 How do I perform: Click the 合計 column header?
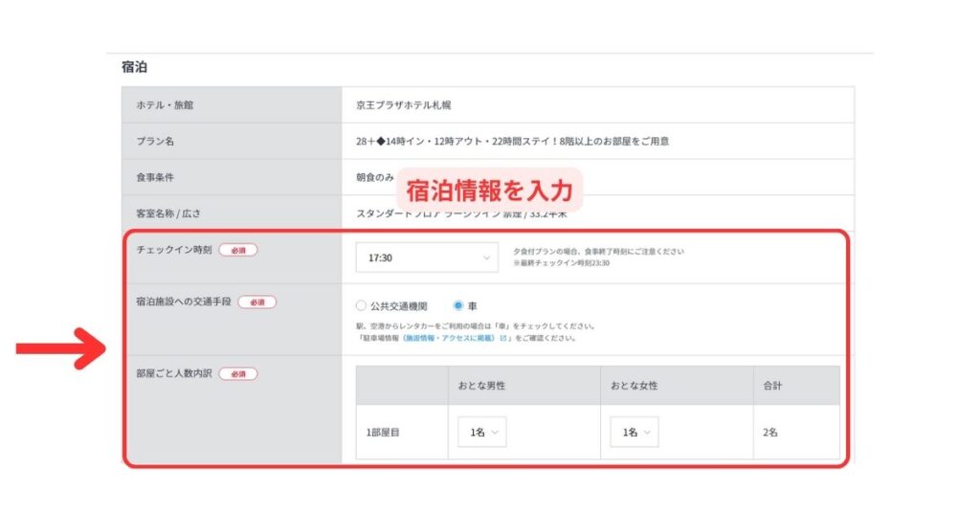point(773,386)
